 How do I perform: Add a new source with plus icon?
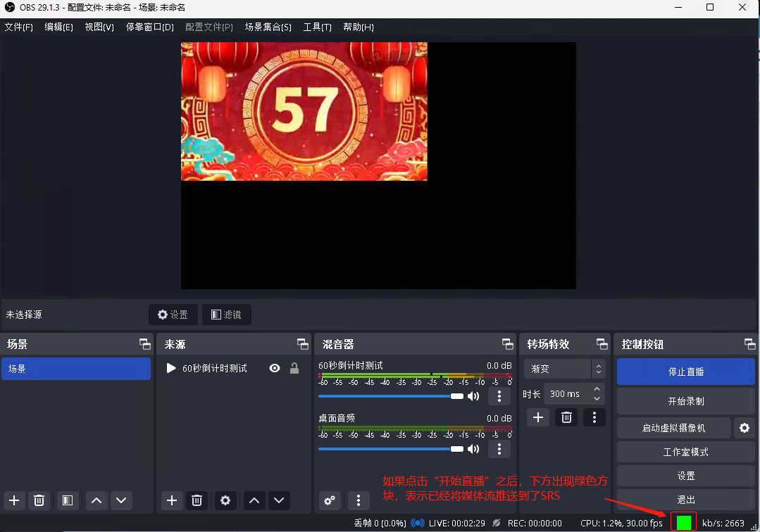172,500
